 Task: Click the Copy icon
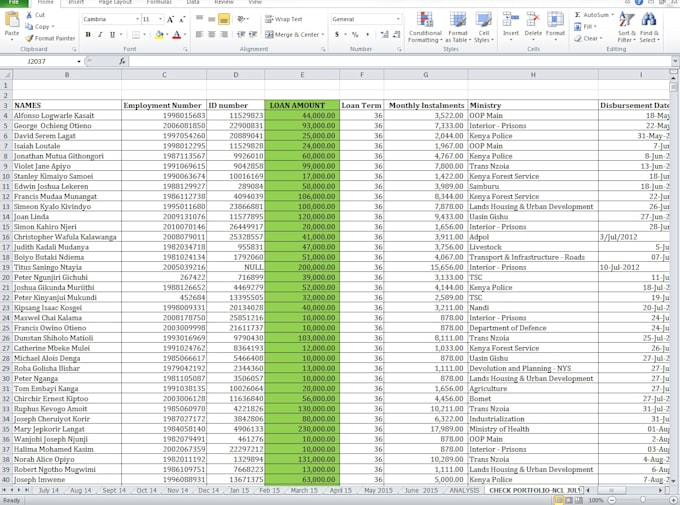pyautogui.click(x=29, y=26)
